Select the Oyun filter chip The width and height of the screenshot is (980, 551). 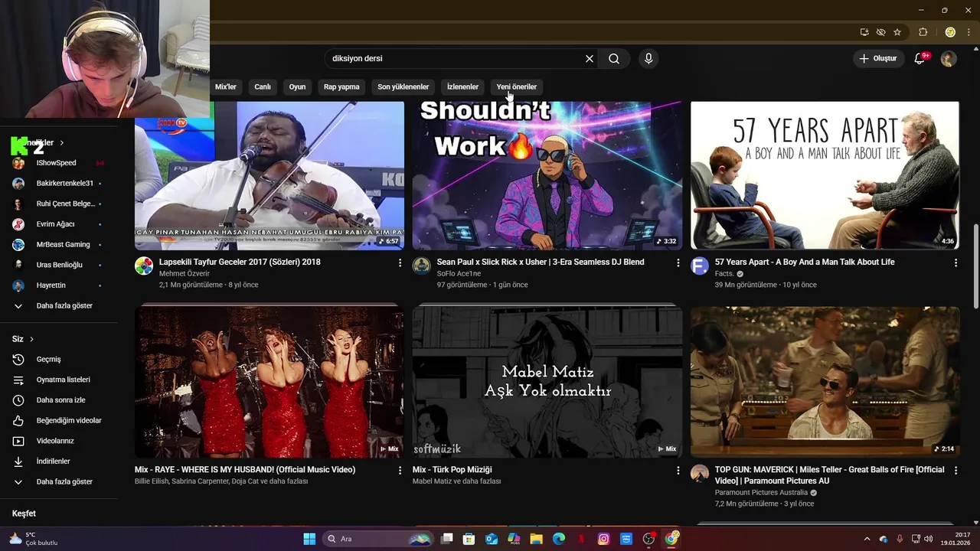(x=297, y=86)
